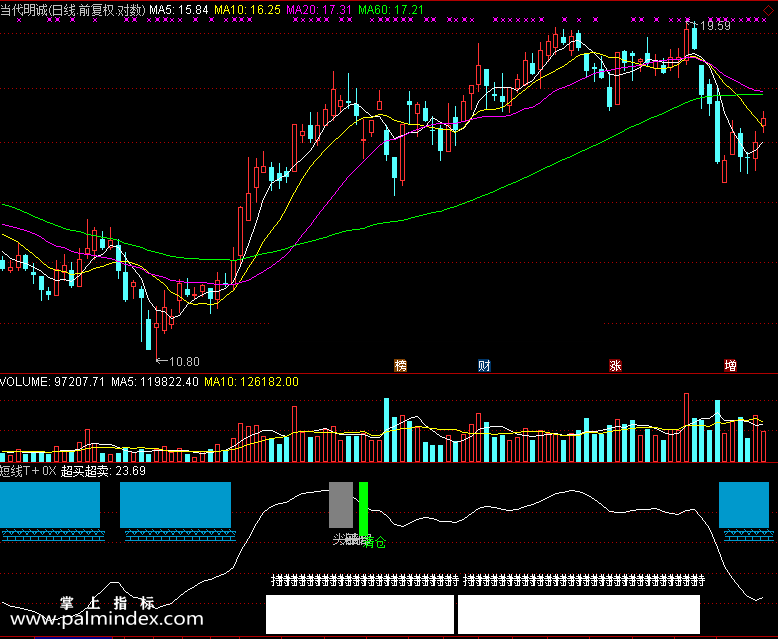Select the MA60: 17.21 indicator label
The image size is (778, 639).
click(x=391, y=10)
